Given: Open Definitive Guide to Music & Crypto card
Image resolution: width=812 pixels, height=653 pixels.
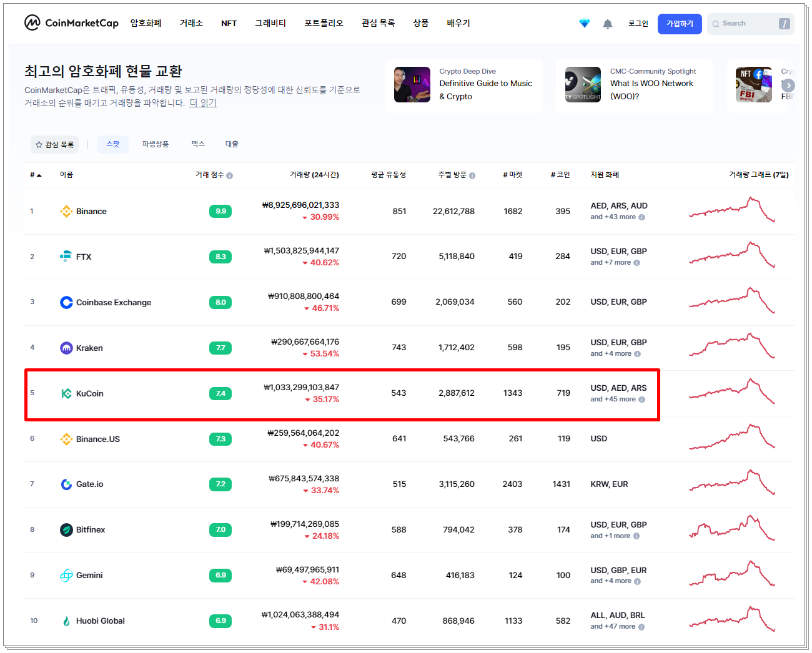Looking at the screenshot, I should pos(464,86).
